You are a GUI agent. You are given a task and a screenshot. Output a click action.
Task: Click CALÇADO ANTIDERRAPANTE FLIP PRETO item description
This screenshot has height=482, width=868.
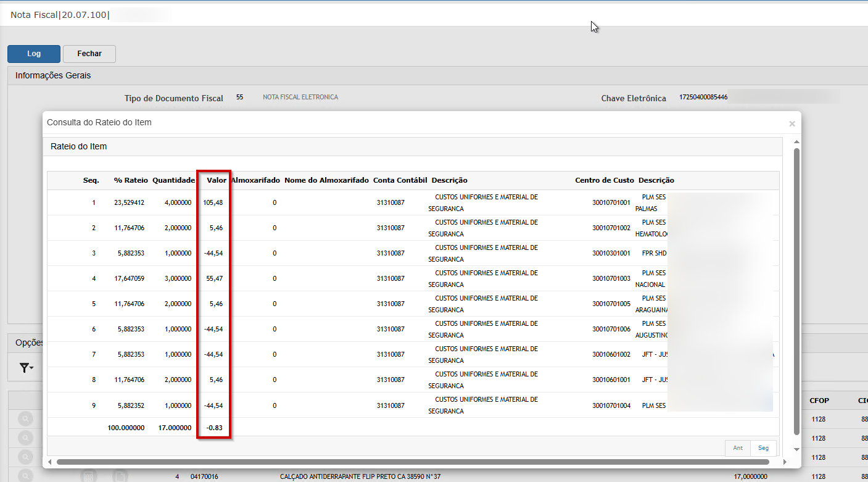pyautogui.click(x=360, y=476)
